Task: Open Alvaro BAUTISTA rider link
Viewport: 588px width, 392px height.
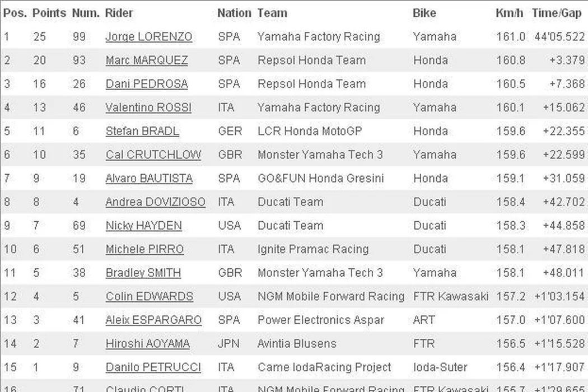Action: tap(149, 178)
